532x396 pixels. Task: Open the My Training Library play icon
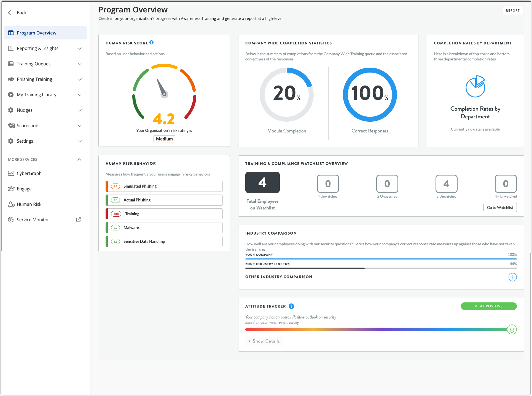10,95
